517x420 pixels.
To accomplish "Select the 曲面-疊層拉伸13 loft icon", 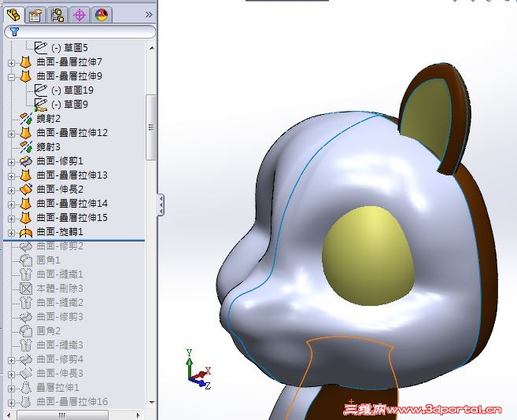I will click(25, 175).
